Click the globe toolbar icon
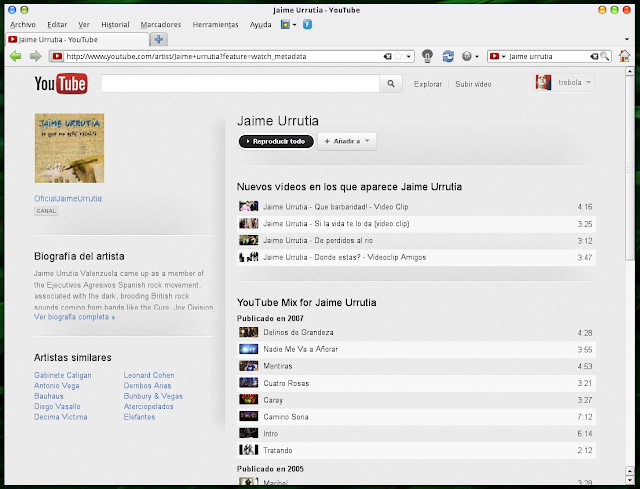This screenshot has width=640, height=489. click(467, 56)
